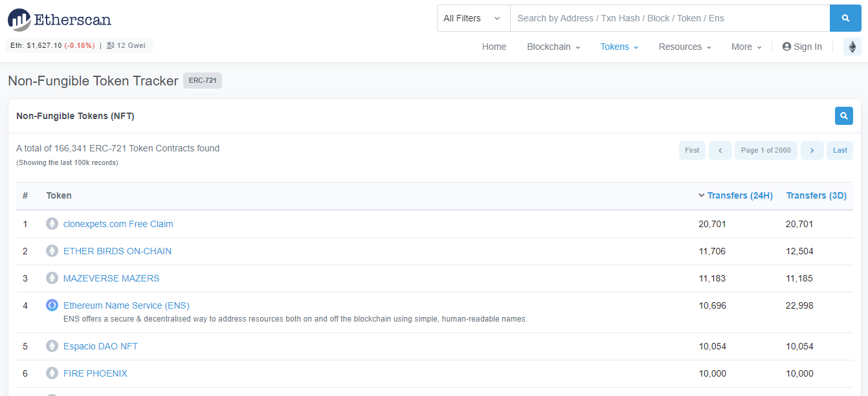
Task: Sort by Transfers (24H) column
Action: click(740, 195)
